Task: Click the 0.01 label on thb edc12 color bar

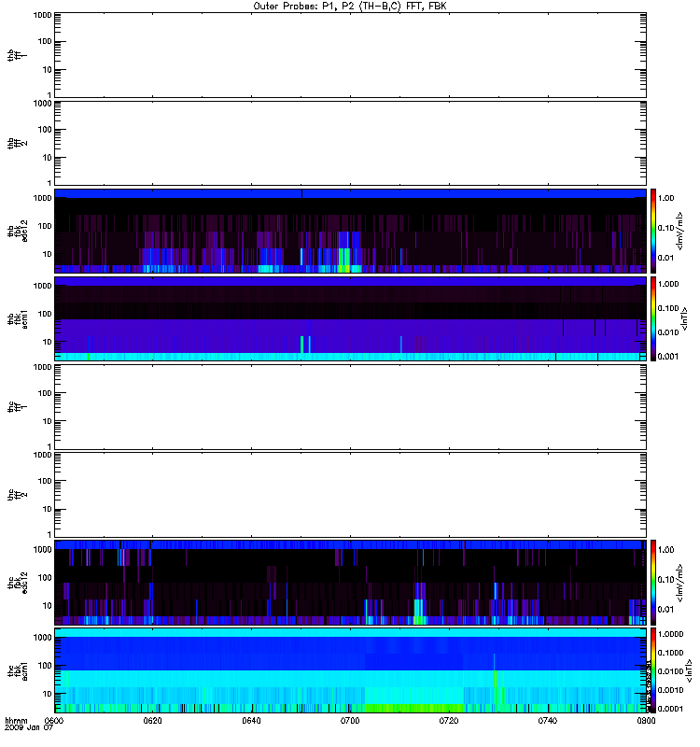Action: point(665,258)
